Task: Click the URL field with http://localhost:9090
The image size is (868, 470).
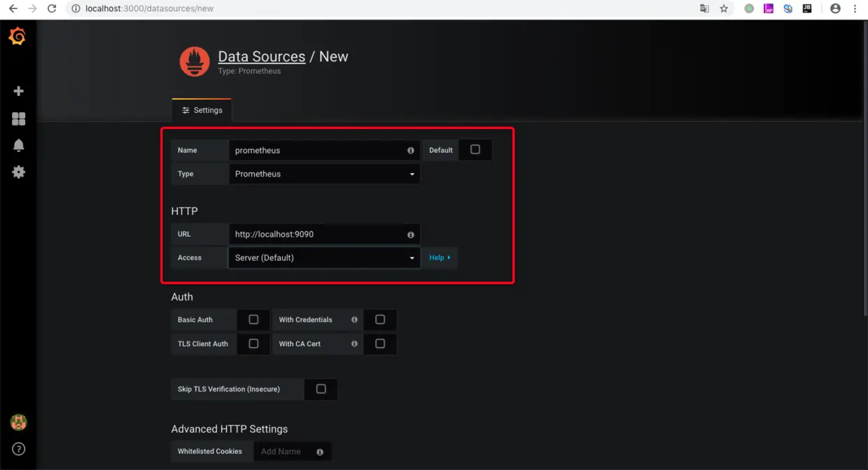Action: tap(325, 234)
